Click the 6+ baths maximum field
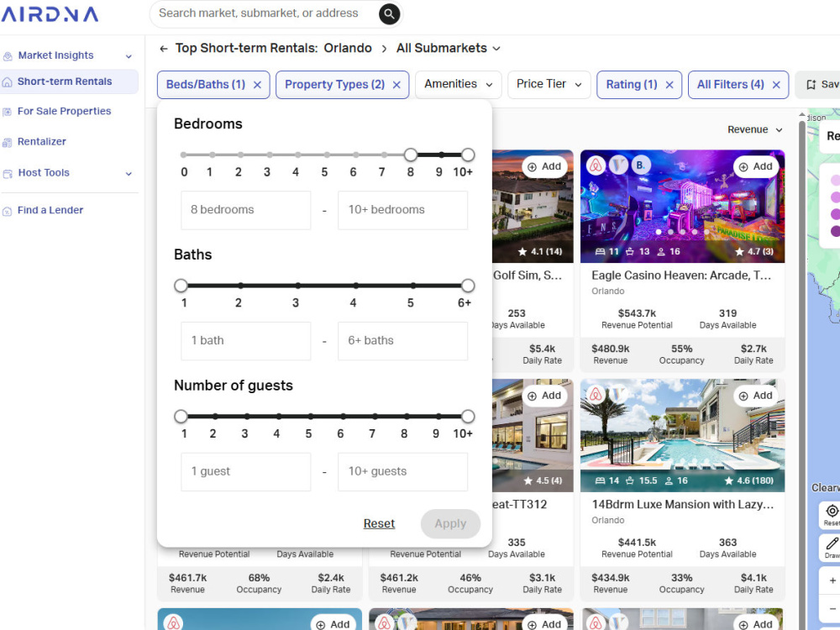840x630 pixels. [x=403, y=341]
